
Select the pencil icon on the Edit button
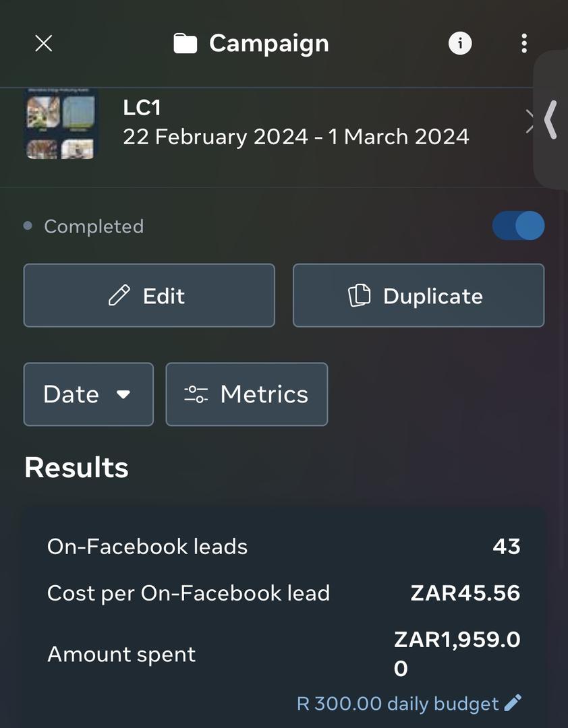coord(119,295)
